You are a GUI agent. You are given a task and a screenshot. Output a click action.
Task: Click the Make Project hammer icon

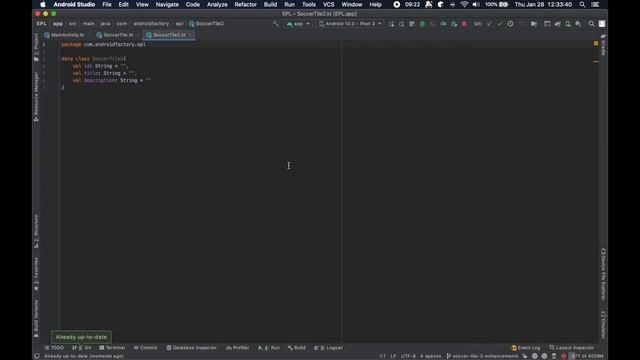tap(276, 24)
